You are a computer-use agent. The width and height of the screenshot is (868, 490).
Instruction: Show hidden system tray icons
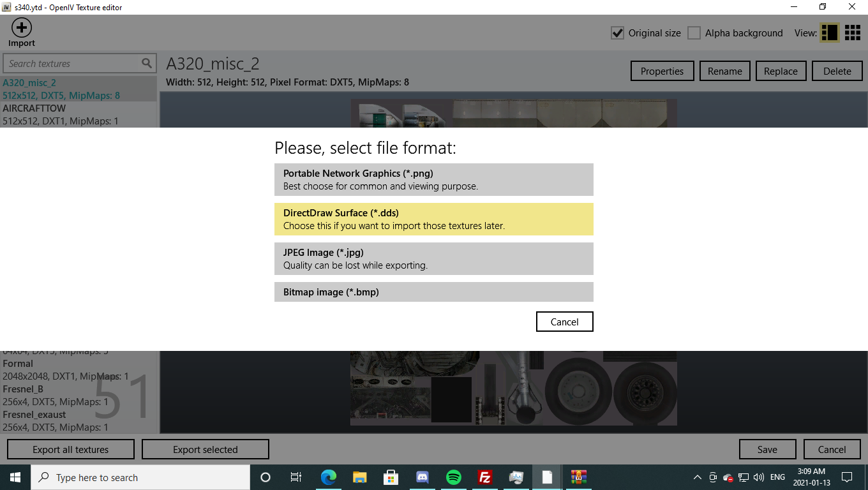tap(697, 477)
